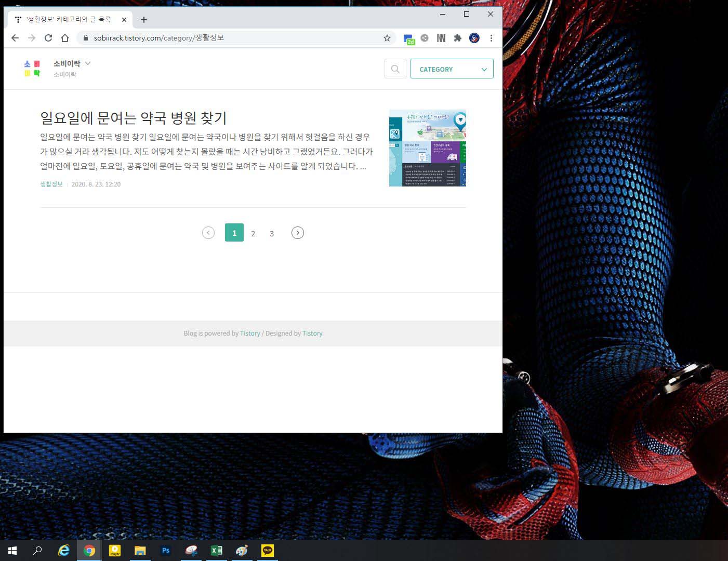Click the address bar URL
This screenshot has width=728, height=561.
[159, 38]
